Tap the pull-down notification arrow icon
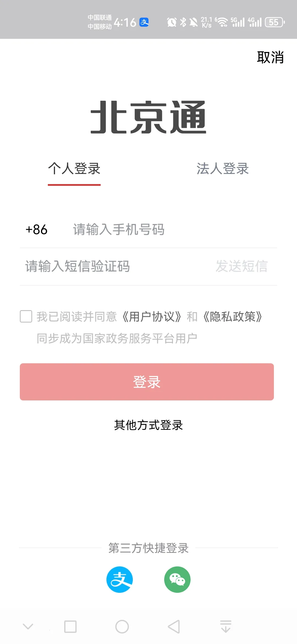Screen dimensions: 297x644 [x=226, y=627]
